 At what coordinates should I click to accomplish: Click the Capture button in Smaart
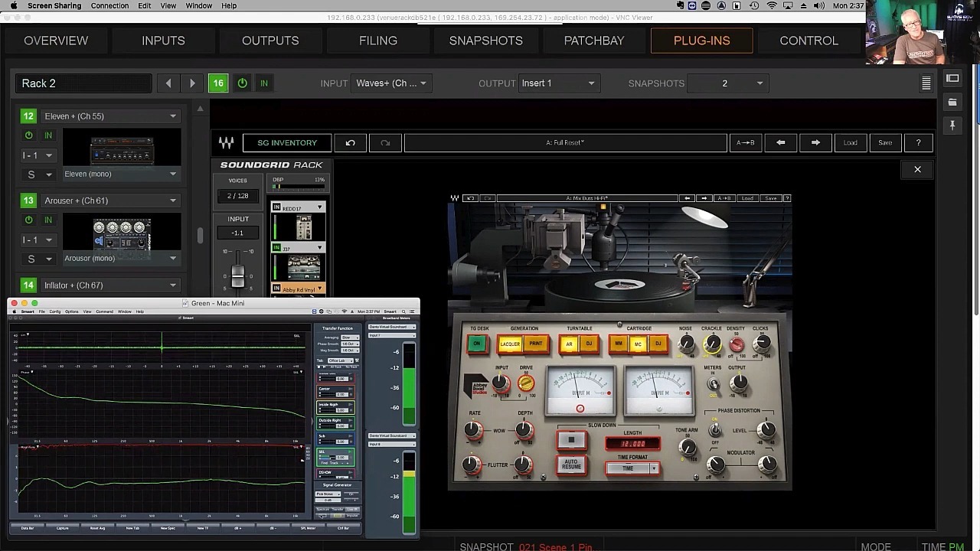[x=63, y=528]
